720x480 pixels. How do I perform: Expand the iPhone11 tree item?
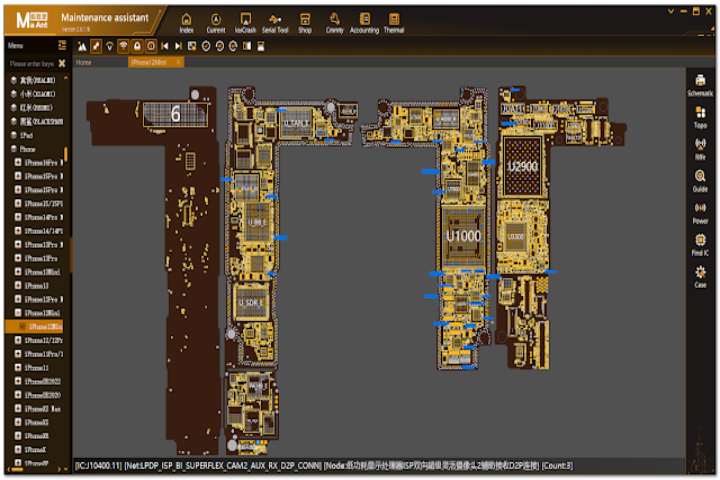18,368
